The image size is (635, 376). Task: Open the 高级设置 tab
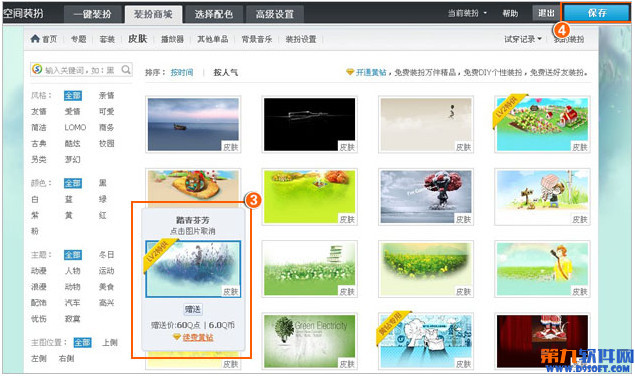tap(275, 14)
